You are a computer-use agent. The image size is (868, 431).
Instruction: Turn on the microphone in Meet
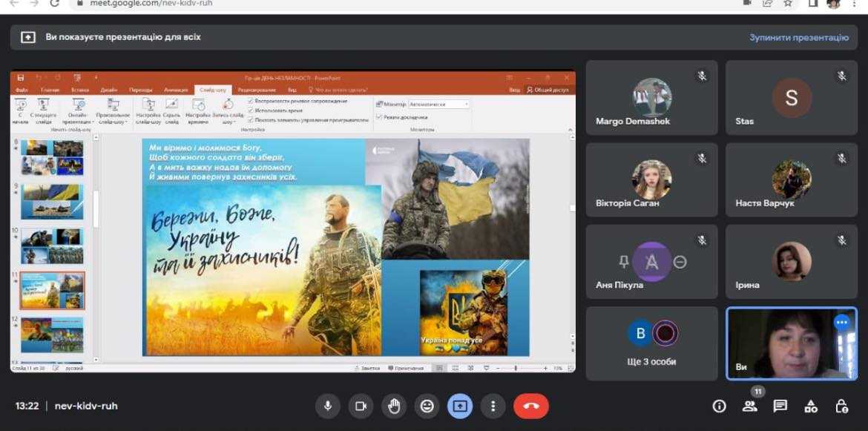(327, 406)
